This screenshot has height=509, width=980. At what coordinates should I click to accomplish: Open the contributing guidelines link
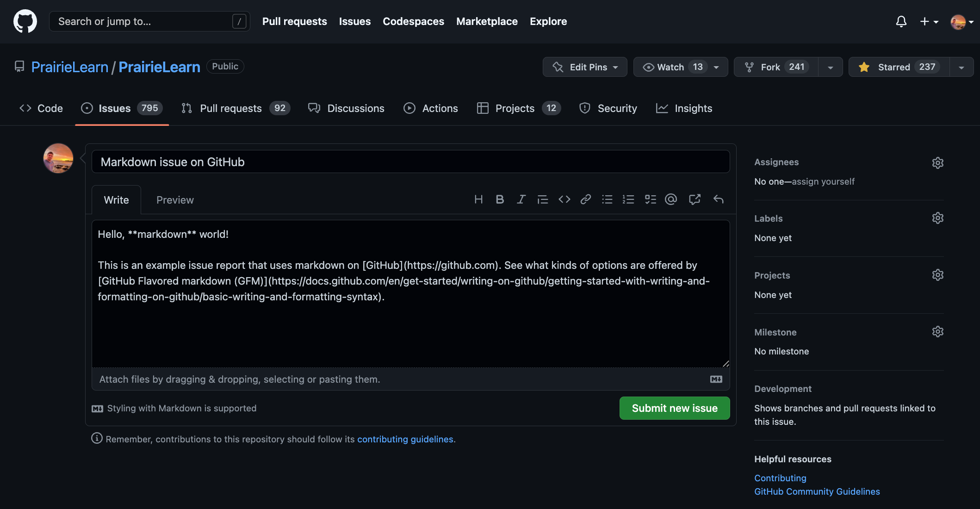(405, 439)
